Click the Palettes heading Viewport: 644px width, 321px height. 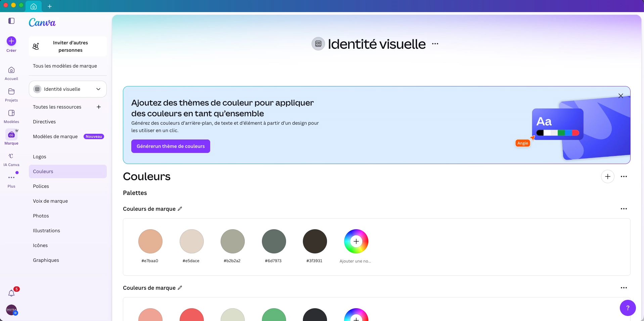click(x=135, y=193)
